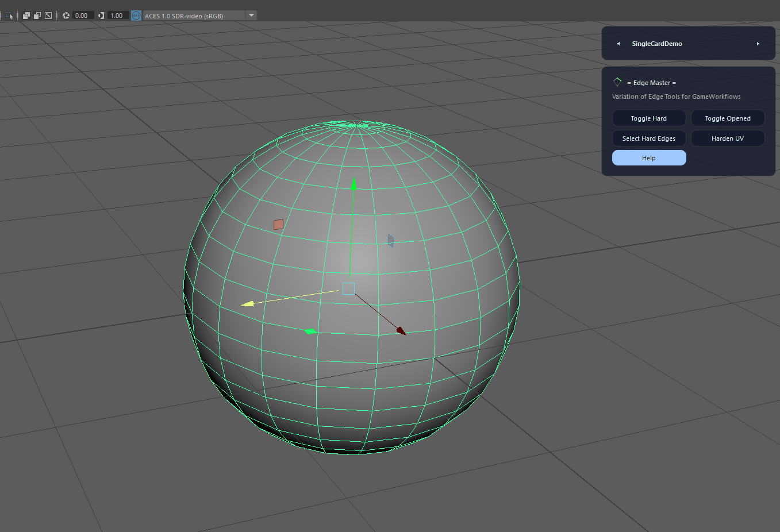Open the view transform dropdown arrow

[x=251, y=16]
